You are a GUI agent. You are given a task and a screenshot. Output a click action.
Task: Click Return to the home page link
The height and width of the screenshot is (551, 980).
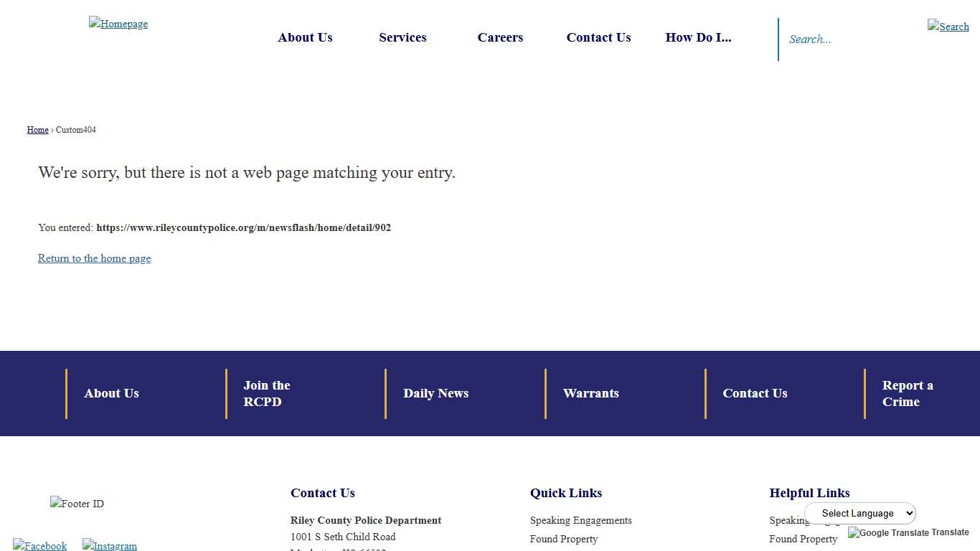point(94,258)
